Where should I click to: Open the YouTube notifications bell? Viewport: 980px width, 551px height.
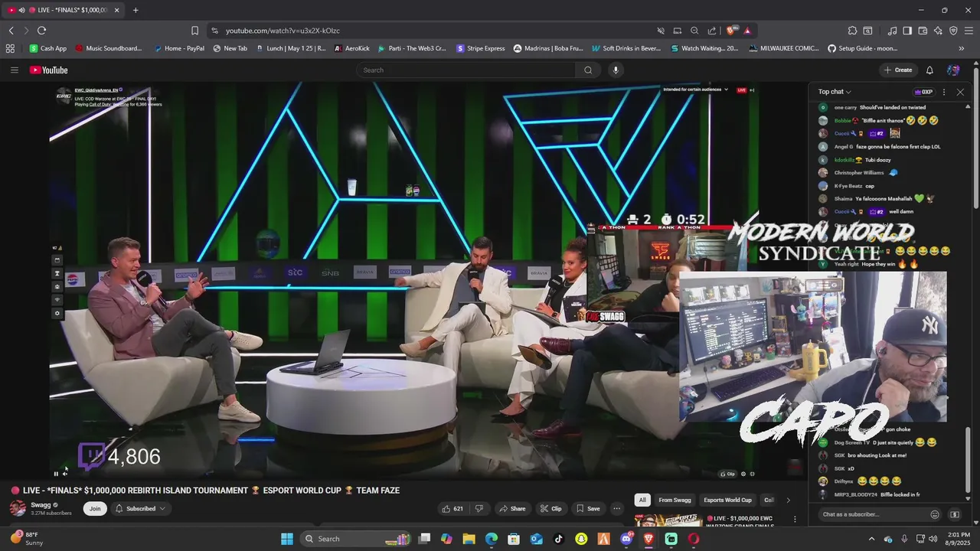coord(929,70)
